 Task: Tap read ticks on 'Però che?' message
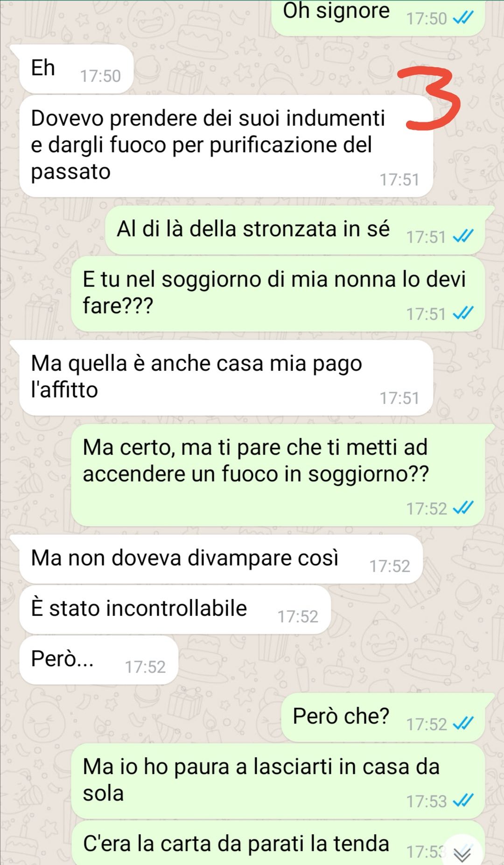pos(463,724)
